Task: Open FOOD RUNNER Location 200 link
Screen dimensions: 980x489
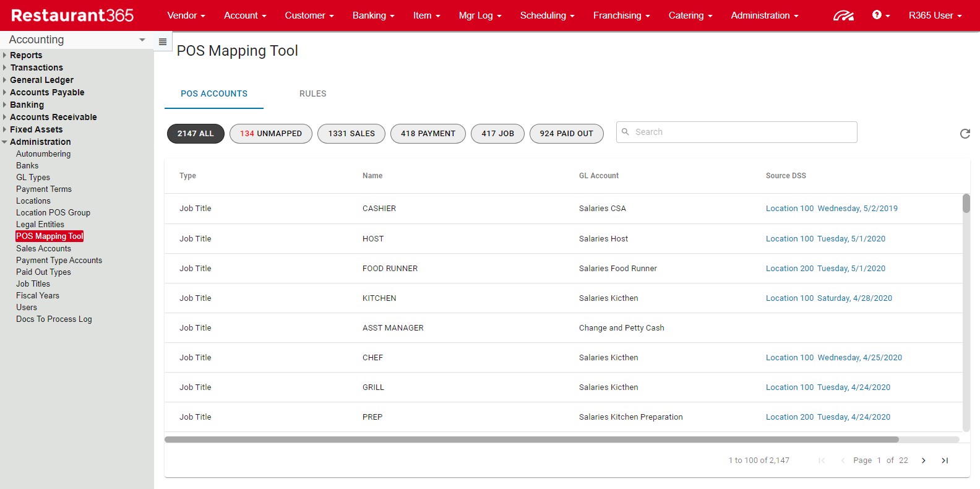Action: tap(789, 269)
